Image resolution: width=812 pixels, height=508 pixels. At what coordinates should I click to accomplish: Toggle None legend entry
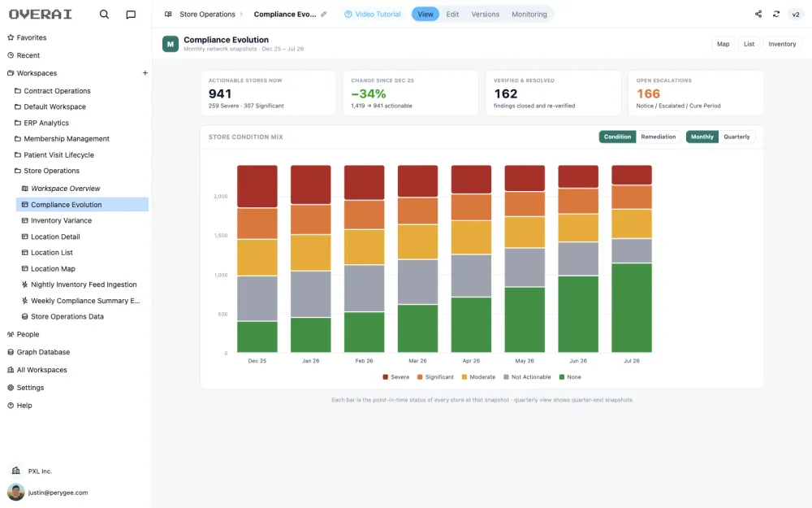570,377
